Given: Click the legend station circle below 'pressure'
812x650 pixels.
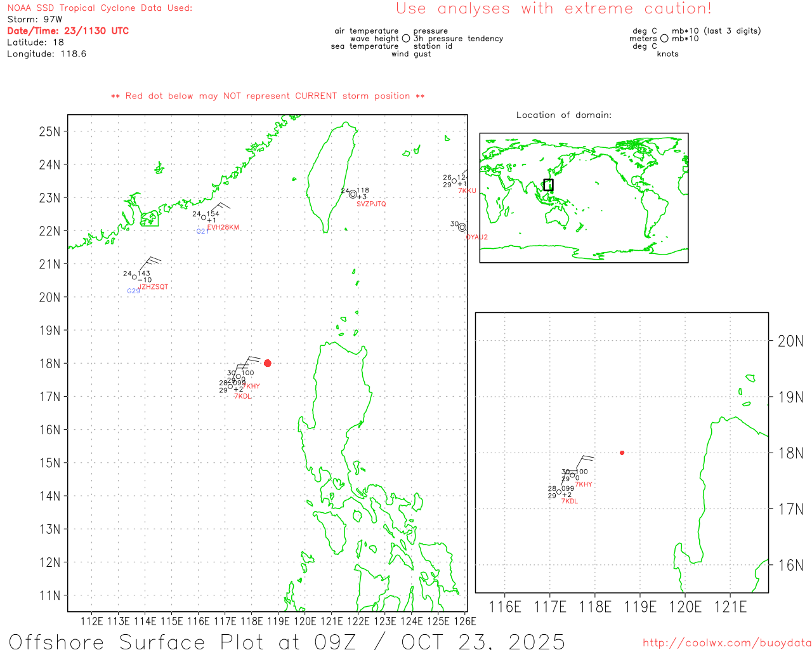Looking at the screenshot, I should coord(406,39).
